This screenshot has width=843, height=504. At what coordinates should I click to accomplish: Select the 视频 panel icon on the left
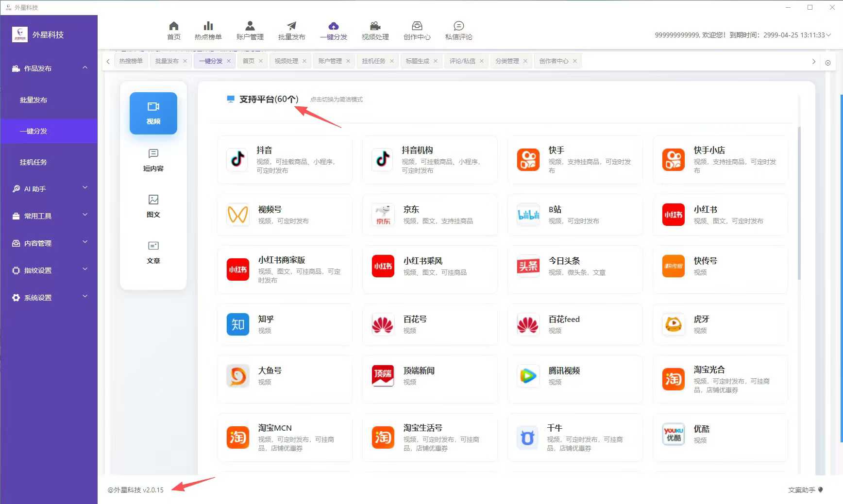153,113
